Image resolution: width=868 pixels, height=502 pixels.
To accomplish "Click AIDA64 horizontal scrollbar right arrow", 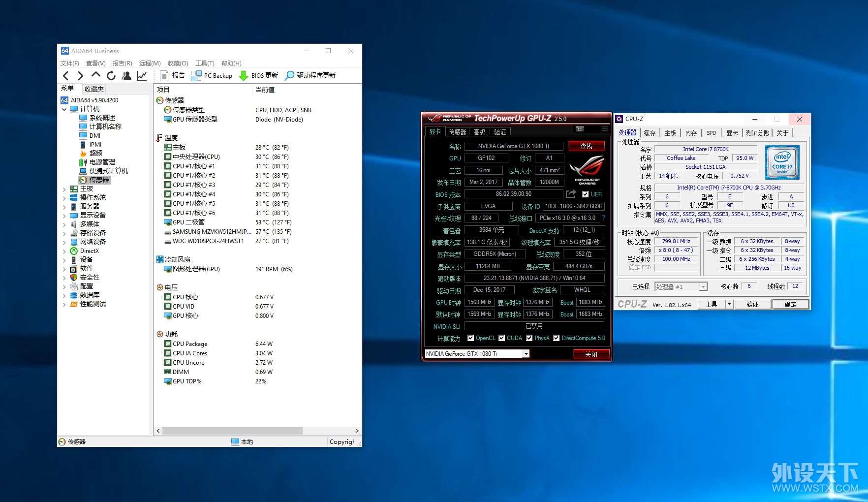I will pos(357,431).
